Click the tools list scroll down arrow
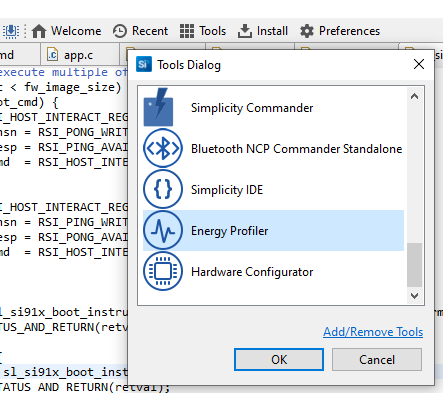The height and width of the screenshot is (393, 443). 414,296
